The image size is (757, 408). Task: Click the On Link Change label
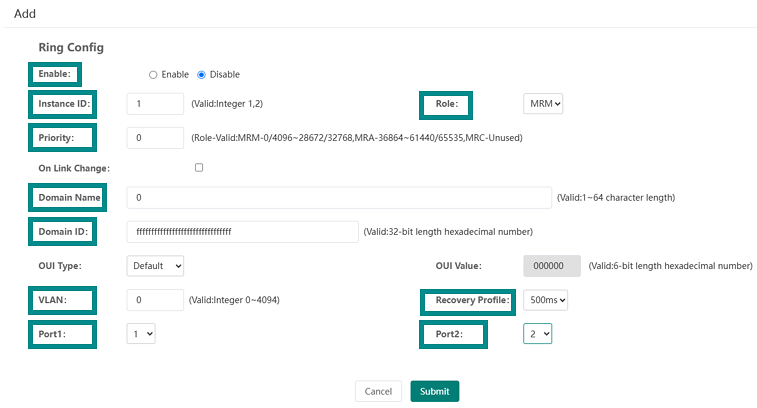(x=74, y=169)
